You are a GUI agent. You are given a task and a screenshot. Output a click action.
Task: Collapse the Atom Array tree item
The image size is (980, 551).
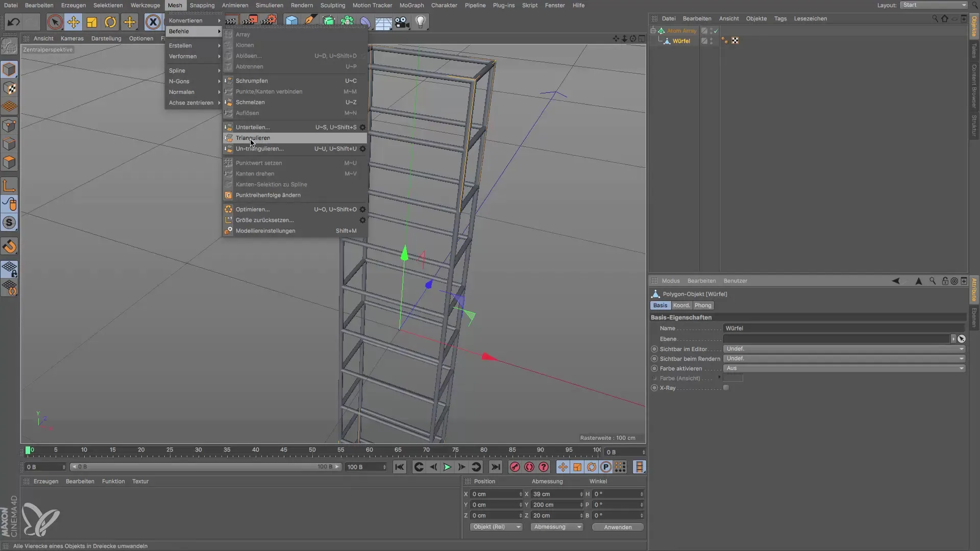tap(653, 31)
